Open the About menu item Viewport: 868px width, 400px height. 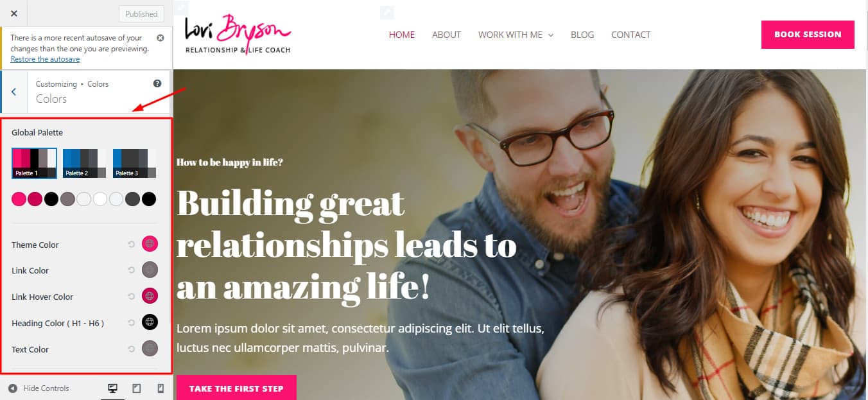(x=446, y=35)
